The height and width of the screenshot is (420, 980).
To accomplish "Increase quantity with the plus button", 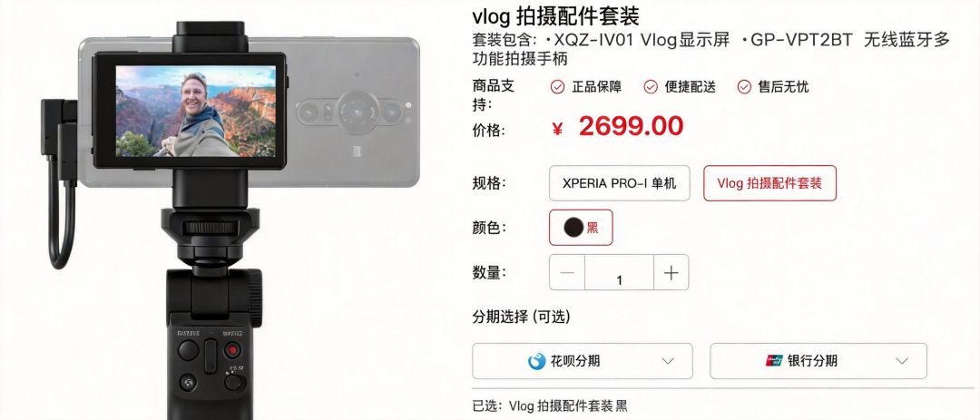I will tap(671, 272).
